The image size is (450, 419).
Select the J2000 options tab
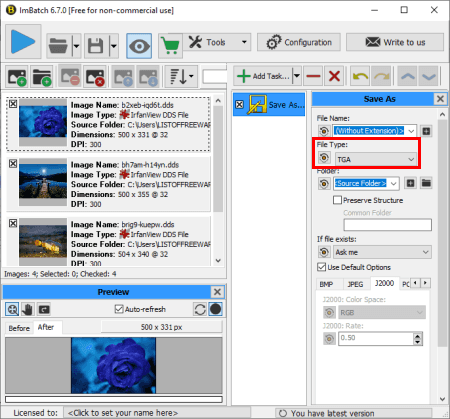click(384, 283)
